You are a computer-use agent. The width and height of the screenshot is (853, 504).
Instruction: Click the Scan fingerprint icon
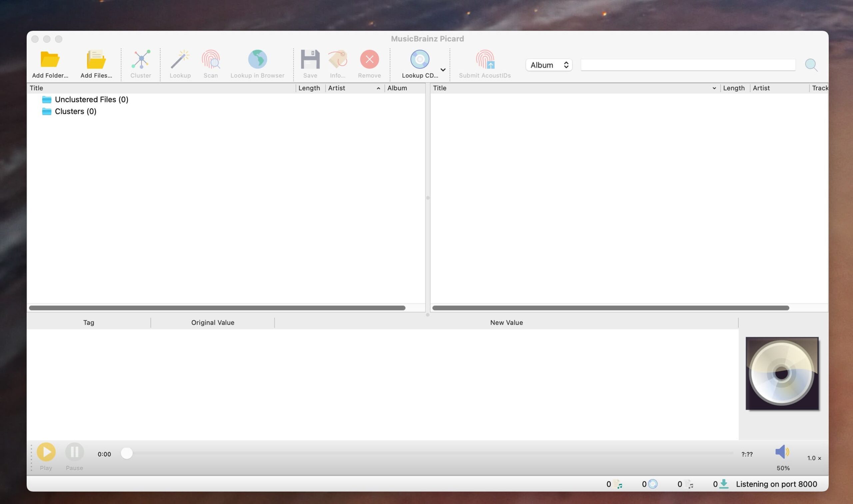click(x=211, y=59)
